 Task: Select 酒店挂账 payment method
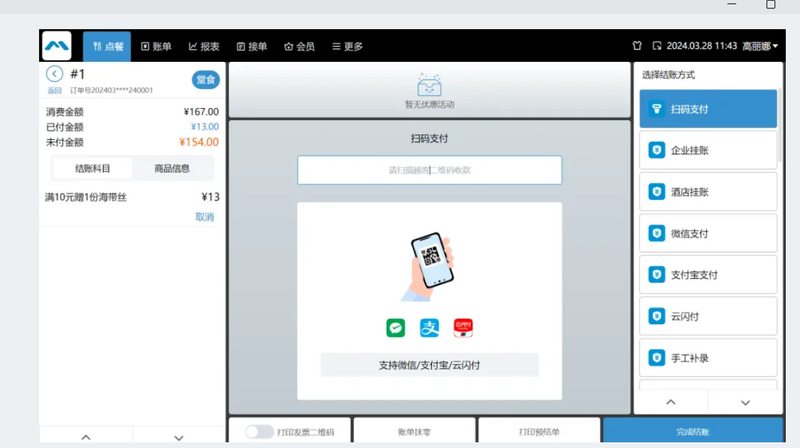click(708, 192)
